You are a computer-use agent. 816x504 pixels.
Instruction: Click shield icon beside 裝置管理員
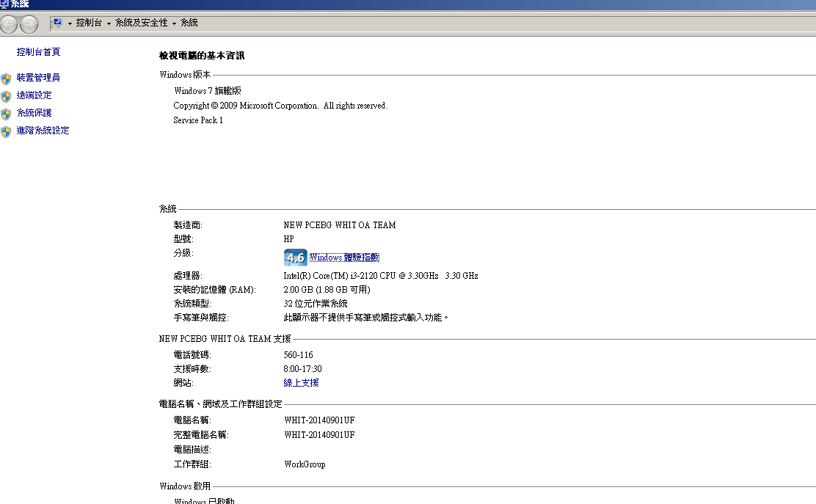[x=6, y=79]
